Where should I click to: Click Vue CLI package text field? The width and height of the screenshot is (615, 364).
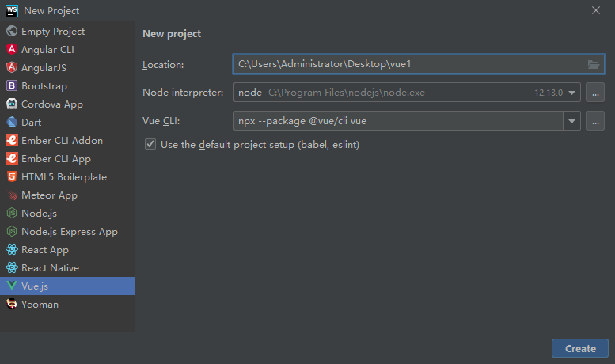398,121
